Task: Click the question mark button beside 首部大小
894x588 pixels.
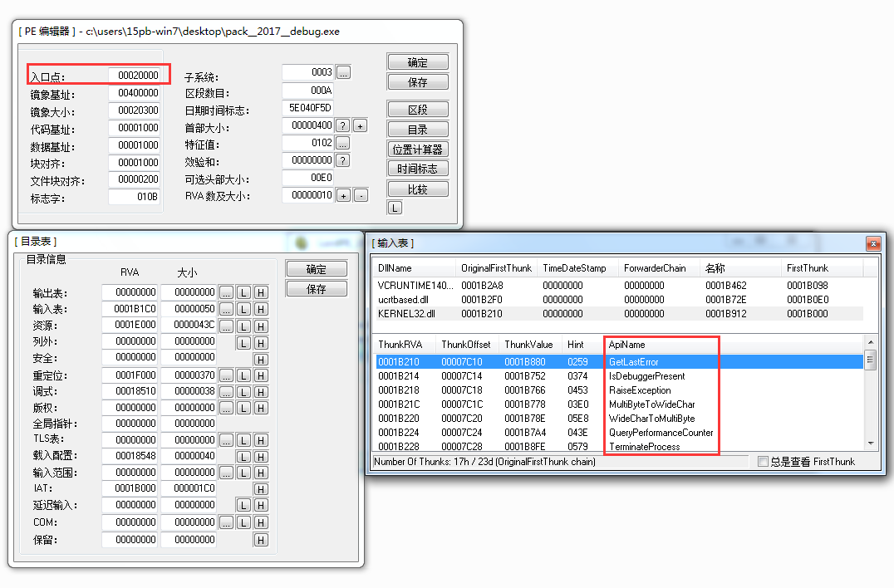Action: coord(342,125)
